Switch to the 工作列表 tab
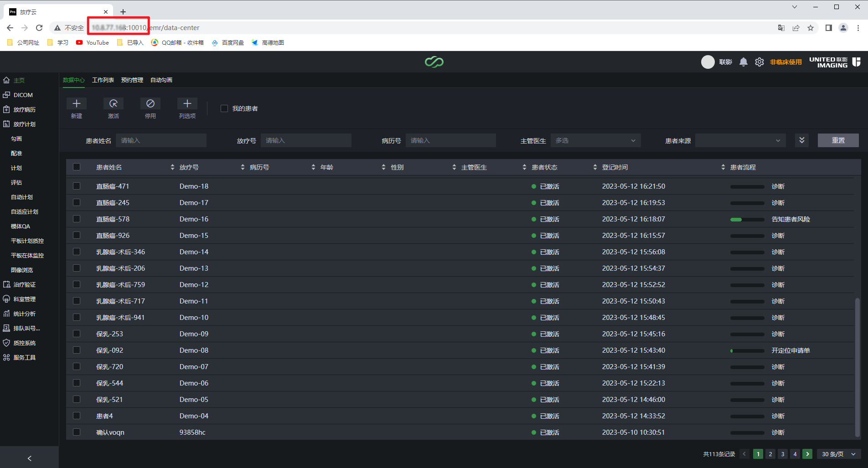This screenshot has height=468, width=868. 103,80
